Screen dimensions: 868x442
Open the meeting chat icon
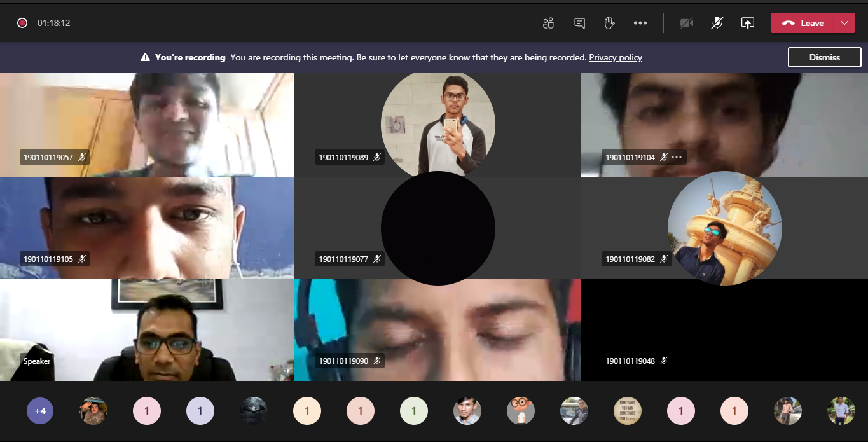pos(579,23)
